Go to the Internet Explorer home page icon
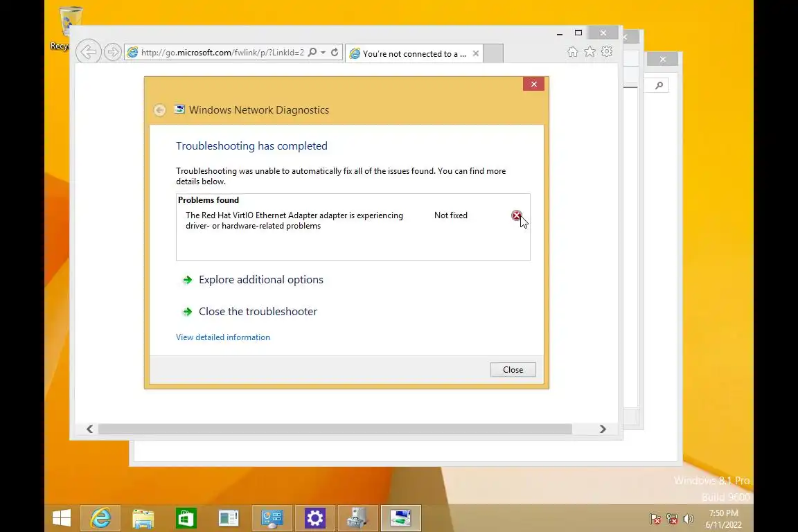This screenshot has height=532, width=798. (x=573, y=52)
